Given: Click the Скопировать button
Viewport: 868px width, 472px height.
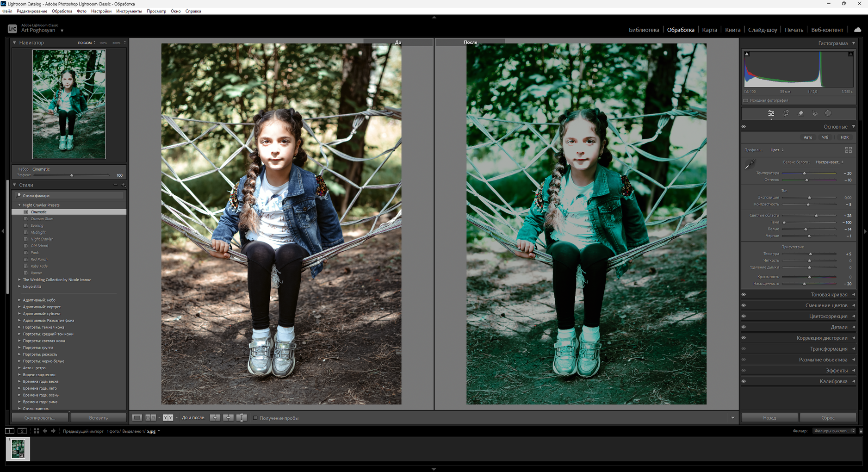Looking at the screenshot, I should [x=40, y=418].
